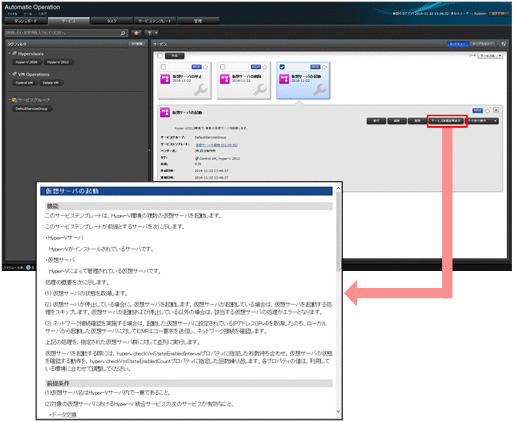Viewport: 514px width, 422px height.
Task: Select the Delete VM tag
Action: [51, 83]
